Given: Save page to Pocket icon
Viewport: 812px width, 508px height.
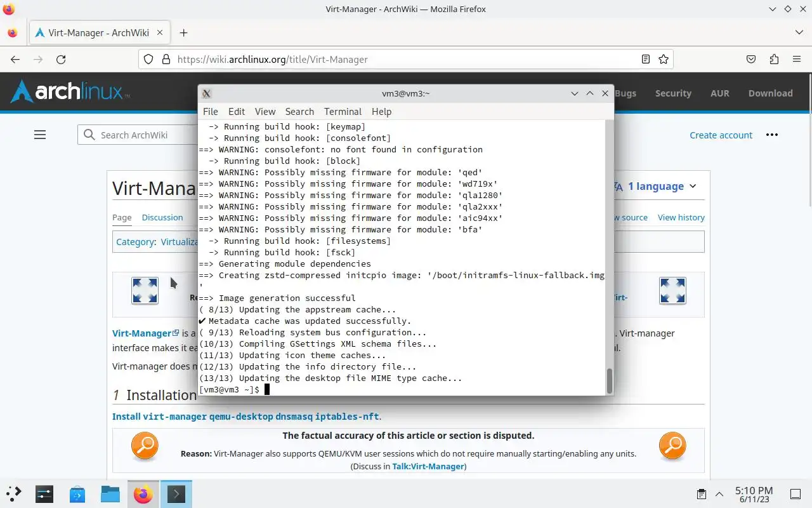Looking at the screenshot, I should click(751, 59).
